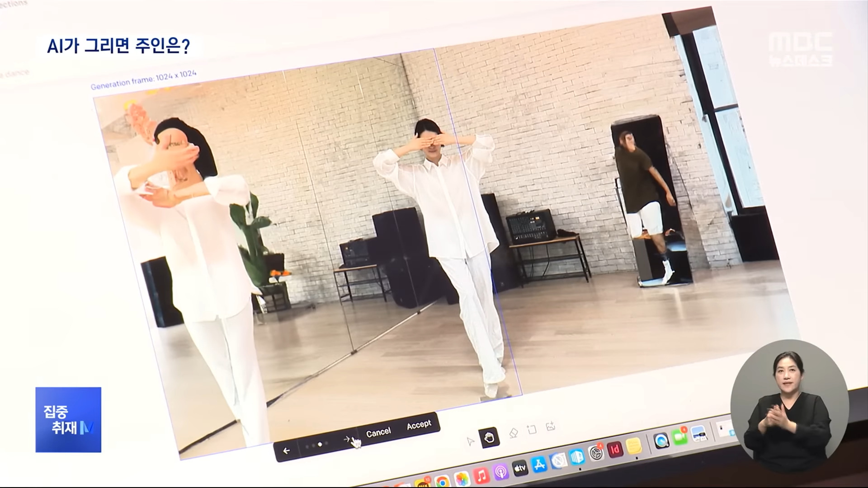Screen dimensions: 868x488
Task: Open Google Chrome in the Dock
Action: [442, 482]
